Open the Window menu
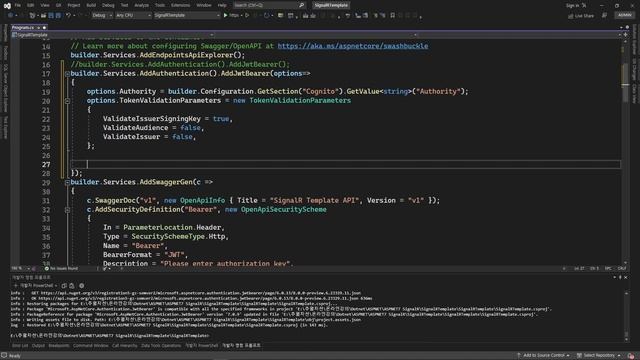Screen dimensions: 640x360 click(x=204, y=5)
